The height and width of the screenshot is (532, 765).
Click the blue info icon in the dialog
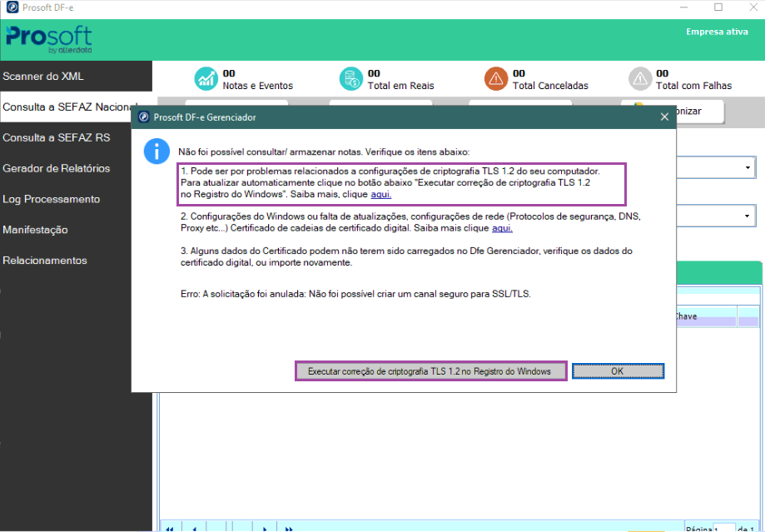156,152
